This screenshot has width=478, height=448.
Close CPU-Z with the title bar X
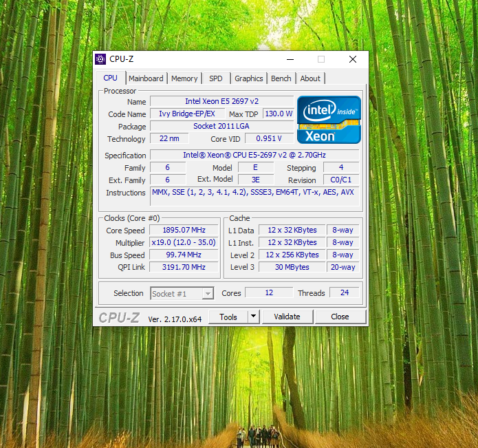(353, 59)
